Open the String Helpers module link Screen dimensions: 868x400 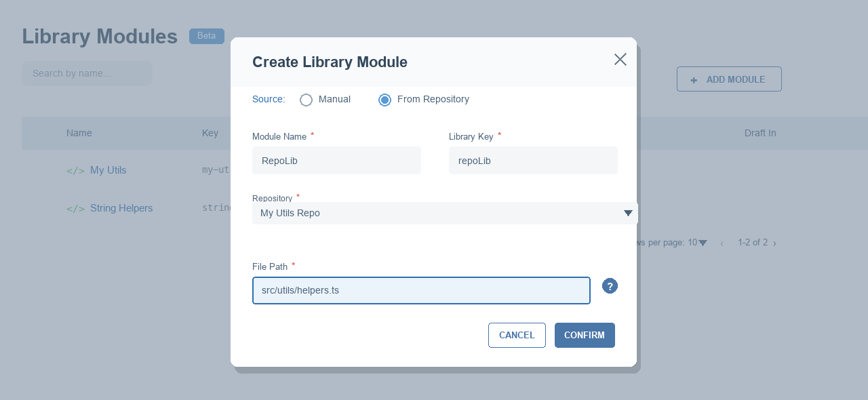(121, 208)
